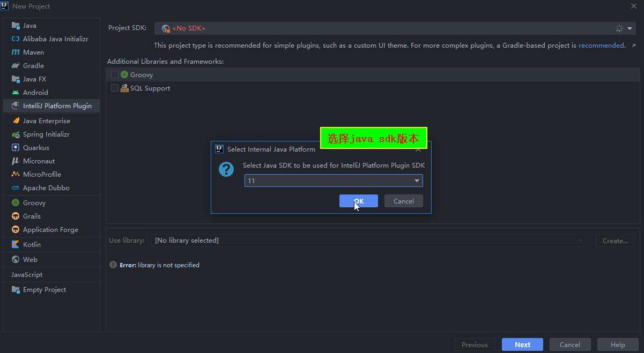The width and height of the screenshot is (644, 353).
Task: Choose the Apache Dubbo icon
Action: pyautogui.click(x=16, y=187)
